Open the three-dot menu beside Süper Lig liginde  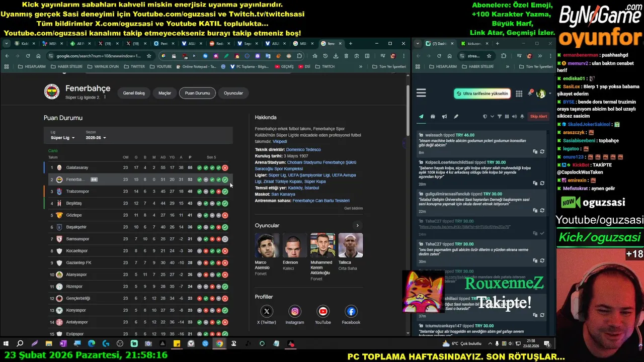[x=105, y=97]
